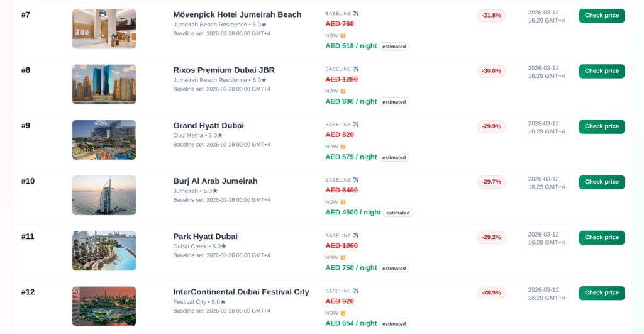Image resolution: width=644 pixels, height=334 pixels.
Task: Check price for InterContinental Dubai Festival City
Action: point(601,292)
